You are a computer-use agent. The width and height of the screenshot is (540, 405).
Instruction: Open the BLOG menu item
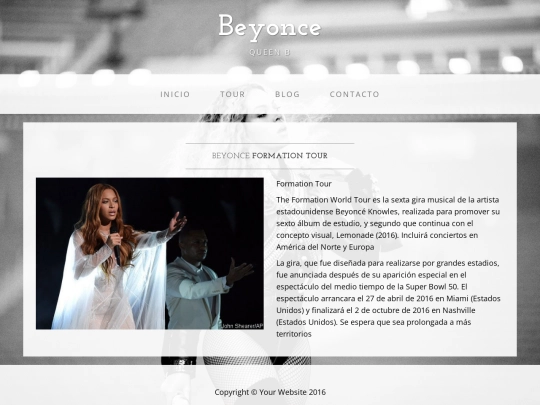pos(287,94)
